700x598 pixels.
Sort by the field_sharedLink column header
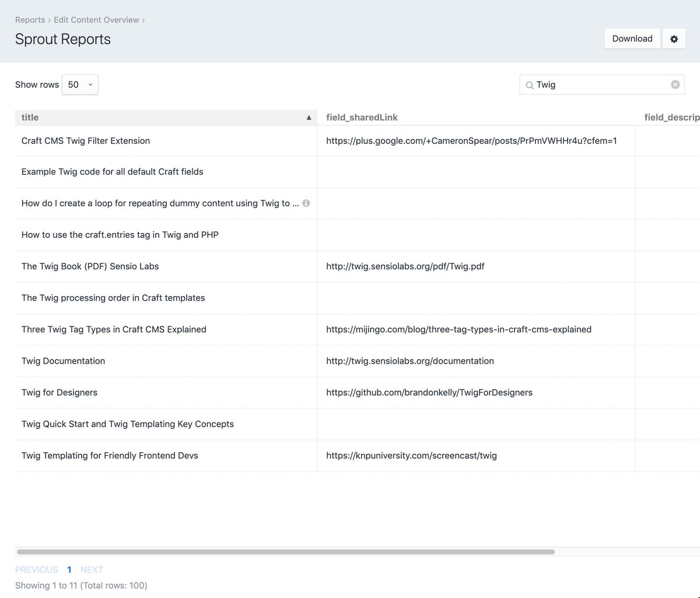(362, 117)
